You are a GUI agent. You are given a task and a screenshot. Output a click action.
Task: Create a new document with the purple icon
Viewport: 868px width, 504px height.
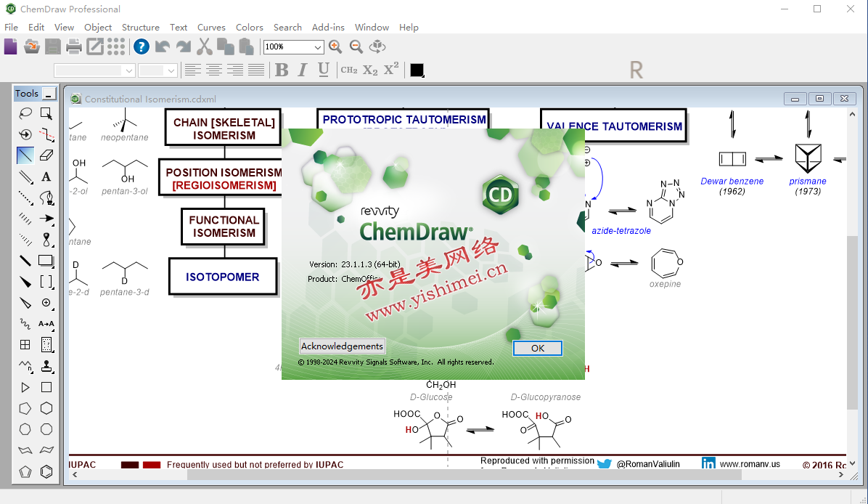(10, 46)
